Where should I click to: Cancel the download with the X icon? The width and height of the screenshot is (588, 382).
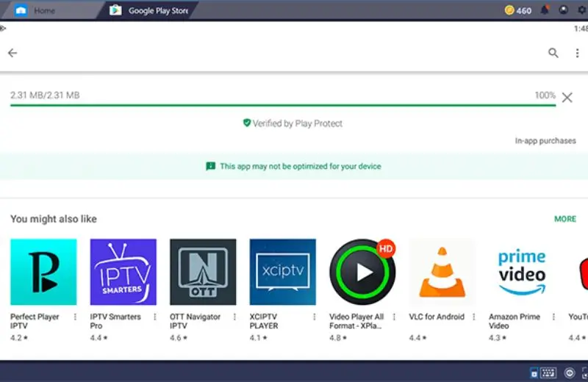[x=567, y=98]
